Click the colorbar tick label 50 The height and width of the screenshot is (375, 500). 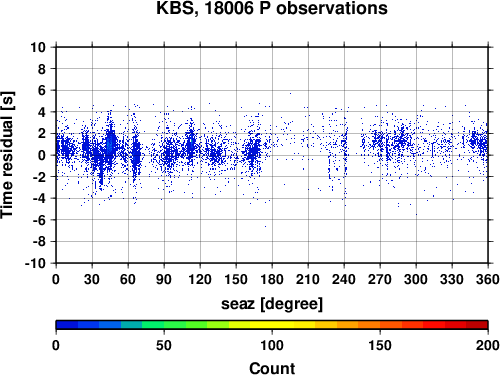tap(164, 345)
